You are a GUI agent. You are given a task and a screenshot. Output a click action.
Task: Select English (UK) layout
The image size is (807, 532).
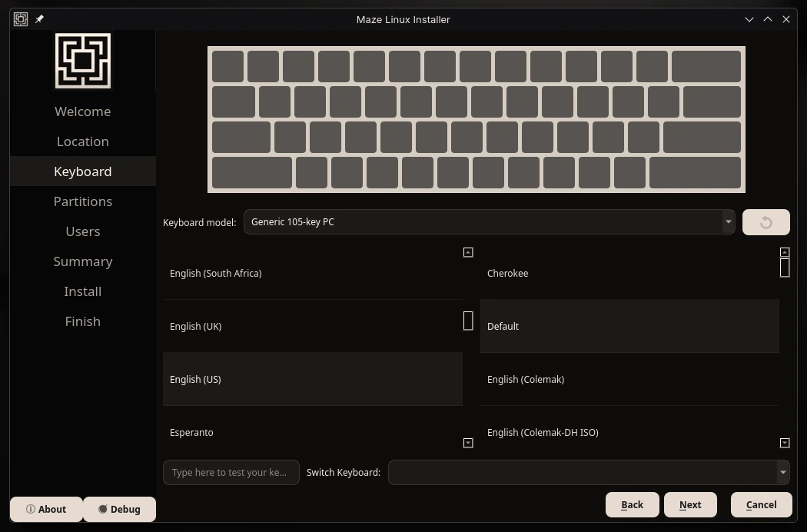tap(312, 326)
